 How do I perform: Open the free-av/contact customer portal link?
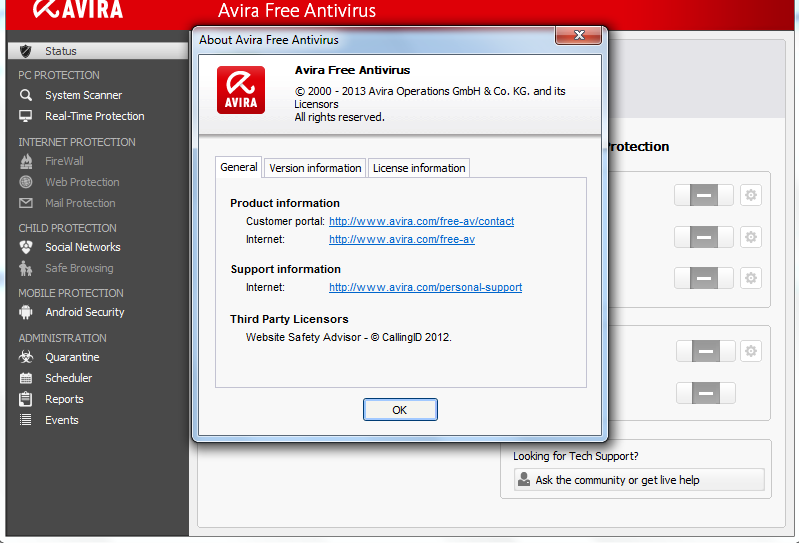(421, 221)
